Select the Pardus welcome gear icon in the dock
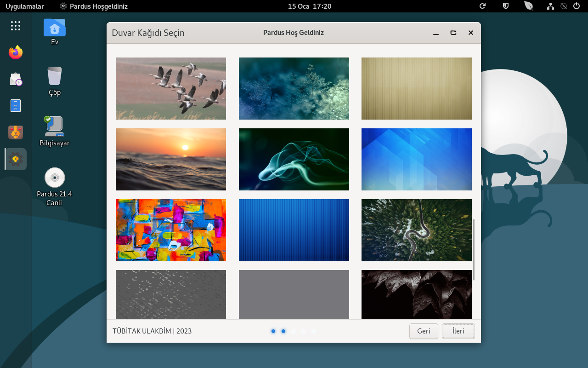 click(x=16, y=159)
